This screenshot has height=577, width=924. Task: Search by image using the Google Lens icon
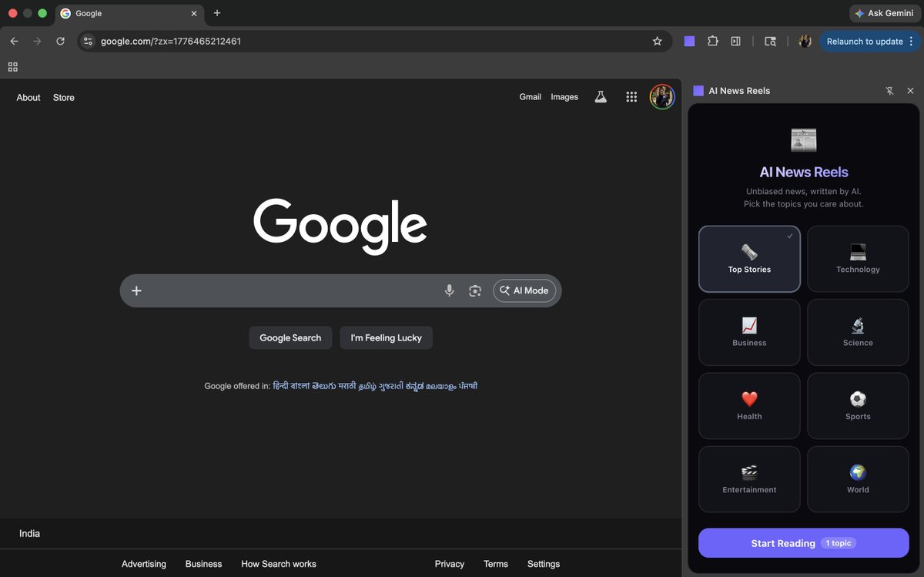(475, 290)
